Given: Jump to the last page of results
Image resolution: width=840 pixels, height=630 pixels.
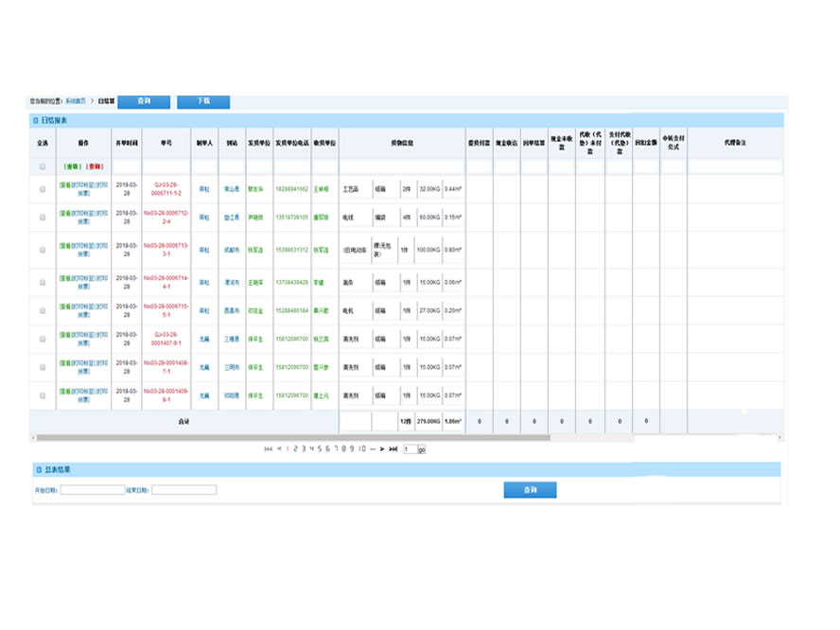Looking at the screenshot, I should [x=393, y=448].
